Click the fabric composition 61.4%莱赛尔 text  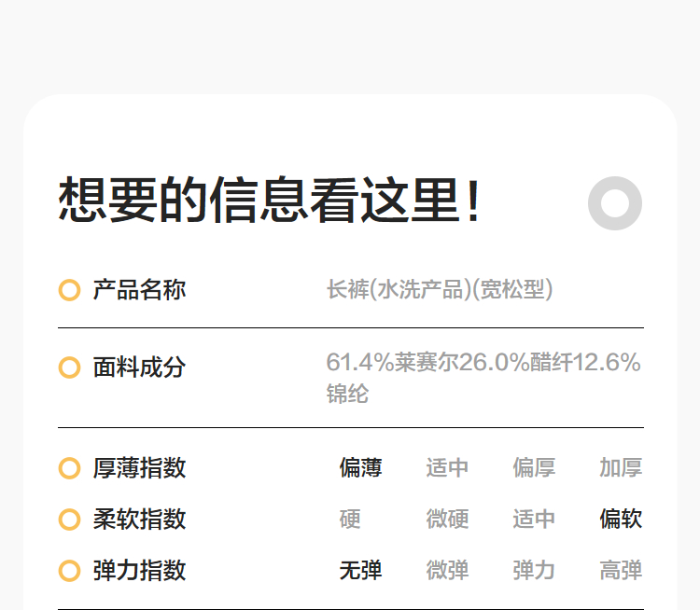(x=392, y=362)
